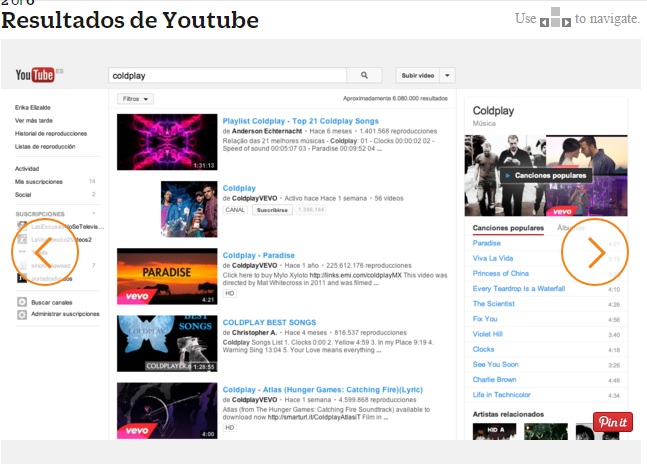
Task: Play Every Teardrop Is a Waterfall
Action: (519, 289)
